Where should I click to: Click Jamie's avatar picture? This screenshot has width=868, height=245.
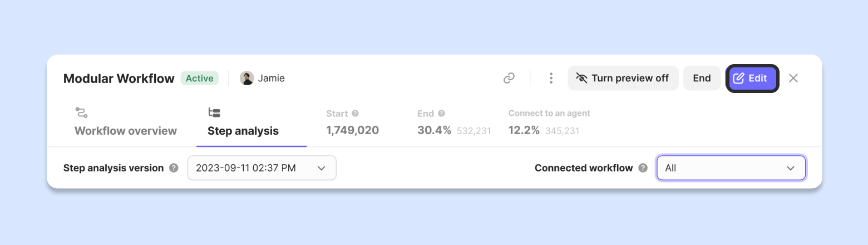tap(246, 79)
